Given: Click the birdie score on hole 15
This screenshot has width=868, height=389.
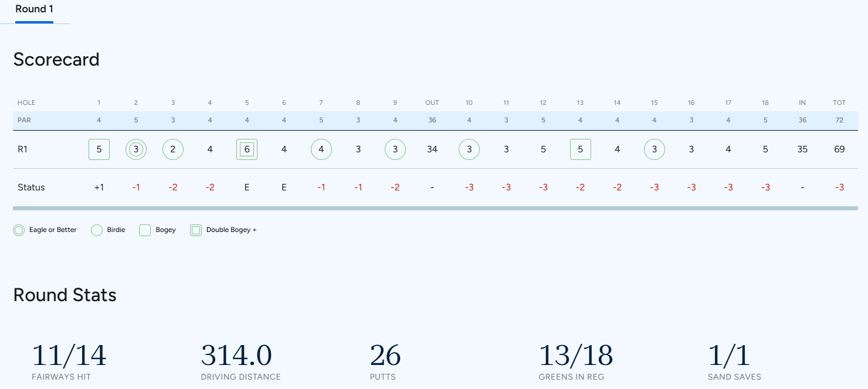Looking at the screenshot, I should coord(655,149).
